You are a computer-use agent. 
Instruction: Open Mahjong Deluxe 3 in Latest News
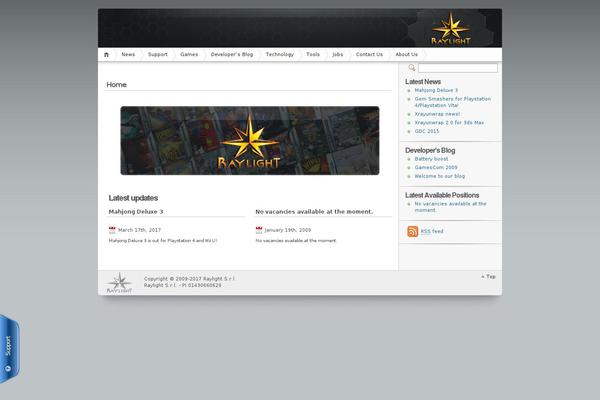pos(436,90)
